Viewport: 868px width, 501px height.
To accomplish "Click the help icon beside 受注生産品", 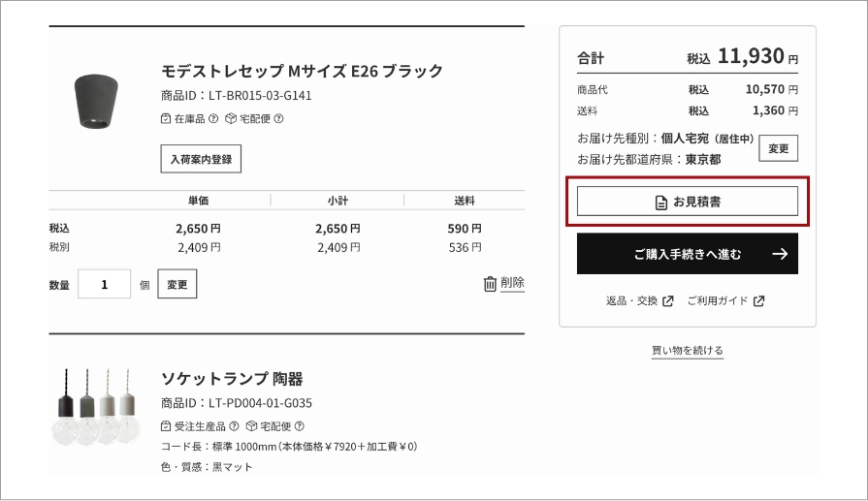I will 234,425.
